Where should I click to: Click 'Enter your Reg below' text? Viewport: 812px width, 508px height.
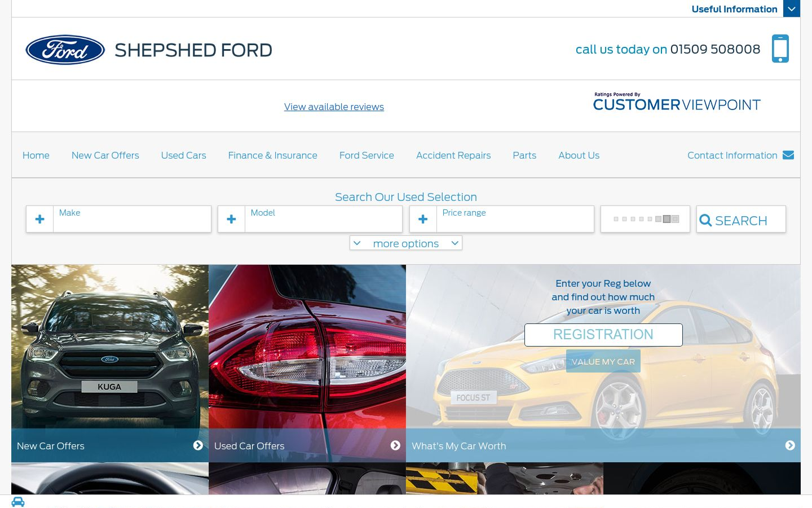coord(603,283)
